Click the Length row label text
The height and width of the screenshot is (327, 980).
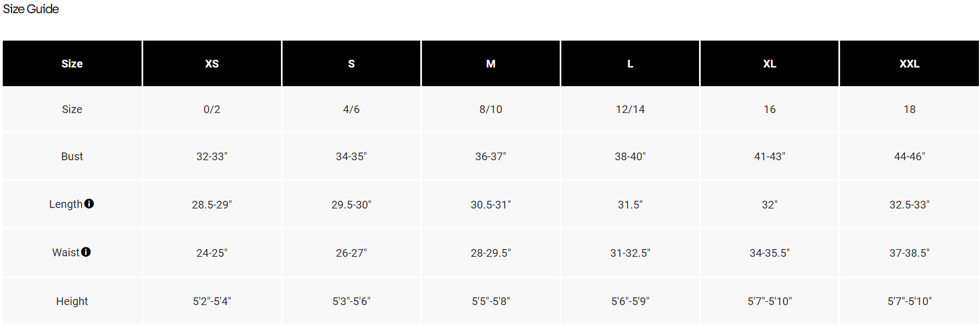coord(65,204)
